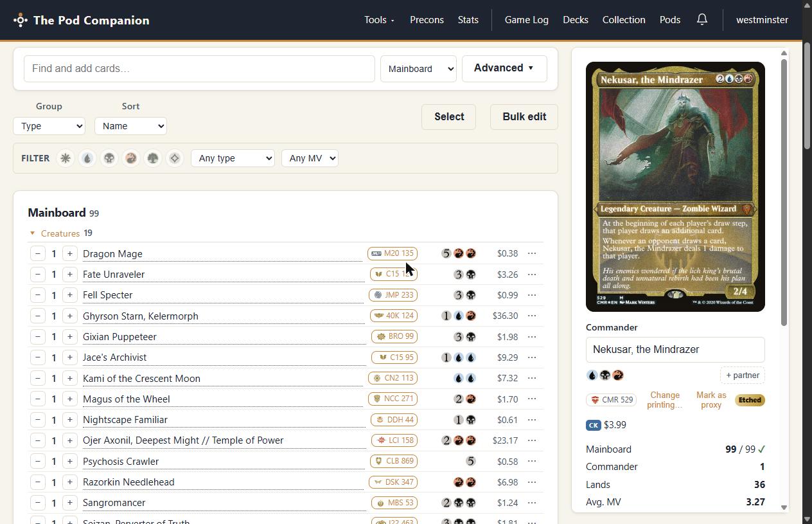812x524 pixels.
Task: Click Fell Specter JMP 233 set badge
Action: click(393, 295)
